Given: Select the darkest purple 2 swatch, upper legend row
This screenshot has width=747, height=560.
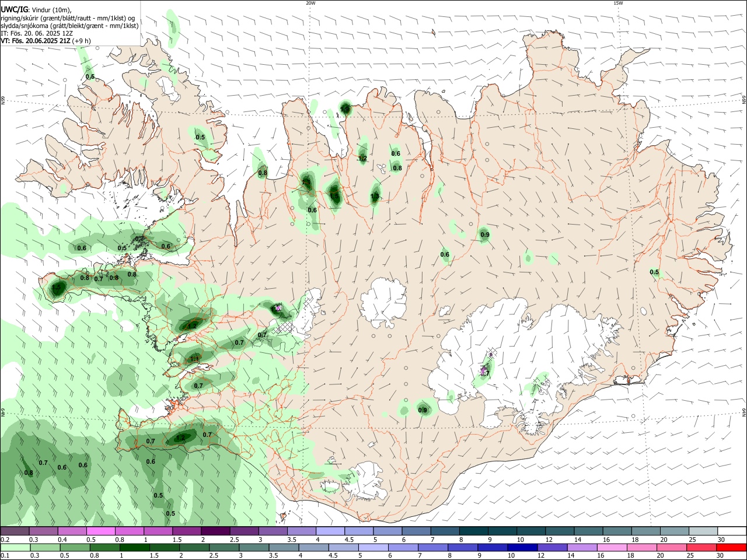Looking at the screenshot, I should tap(215, 531).
